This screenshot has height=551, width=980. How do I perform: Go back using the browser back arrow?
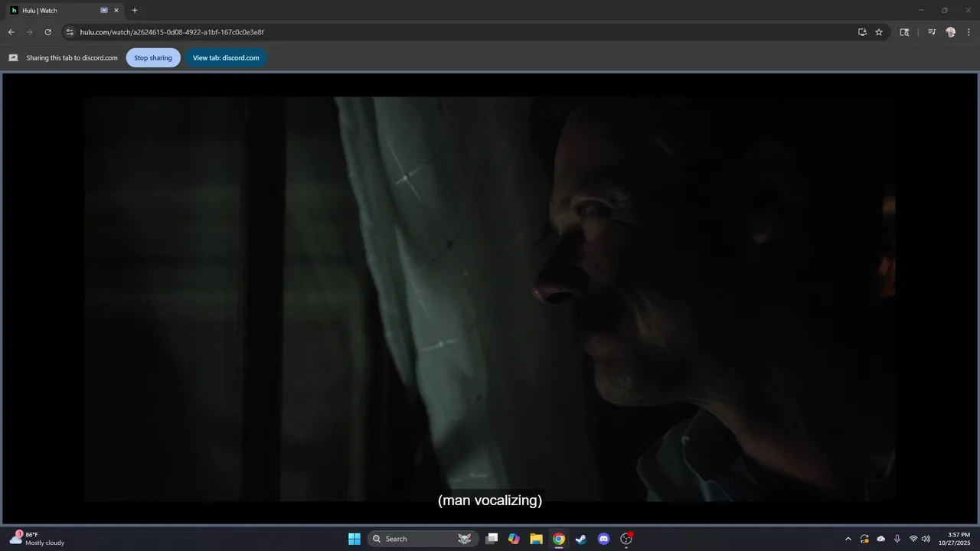point(11,32)
